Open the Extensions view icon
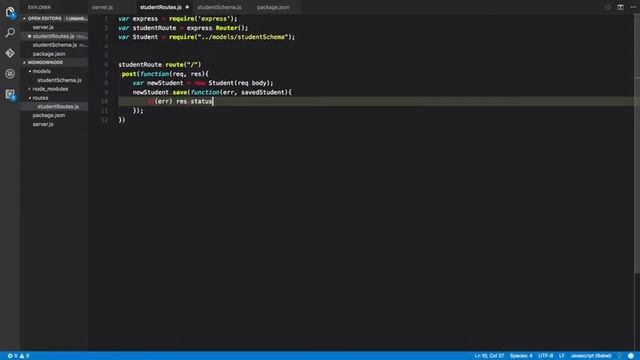 [10, 94]
